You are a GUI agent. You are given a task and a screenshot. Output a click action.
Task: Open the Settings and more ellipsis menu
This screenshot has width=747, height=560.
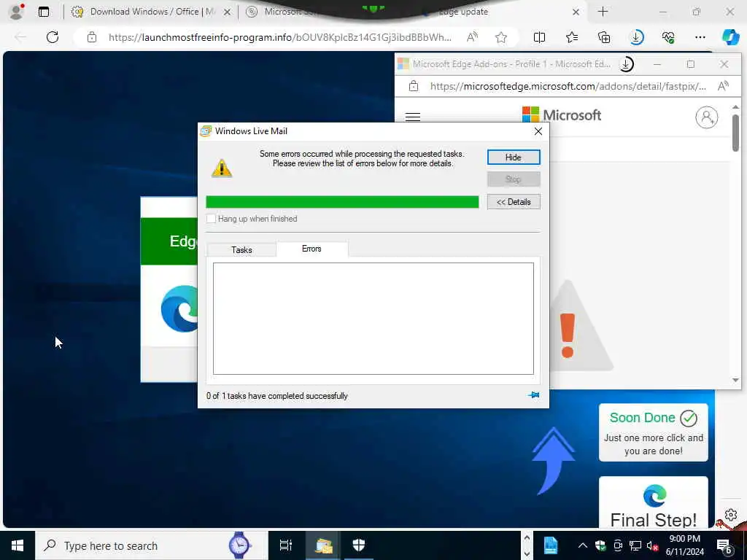click(700, 37)
